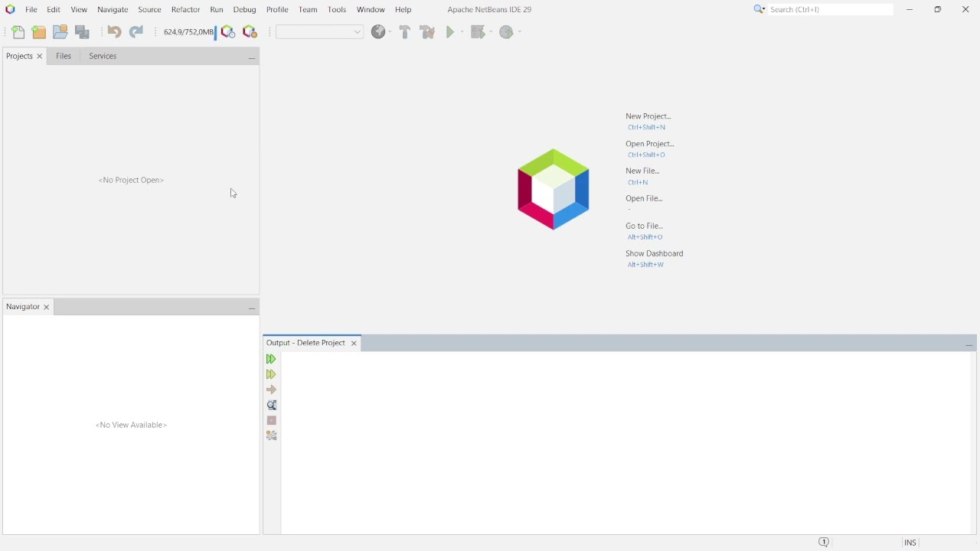The image size is (980, 551).
Task: Minimize the Projects window group
Action: (x=252, y=57)
